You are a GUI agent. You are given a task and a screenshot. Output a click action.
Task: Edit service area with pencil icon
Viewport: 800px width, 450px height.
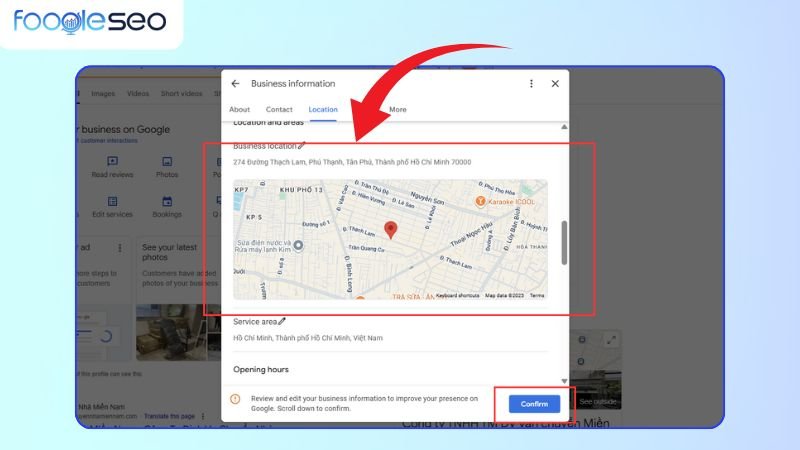[x=282, y=322]
